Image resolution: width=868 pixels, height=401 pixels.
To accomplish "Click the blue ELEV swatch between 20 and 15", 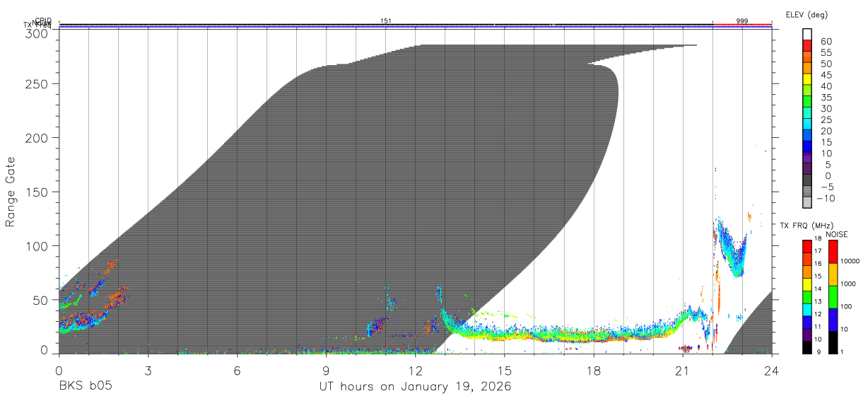I will [807, 136].
